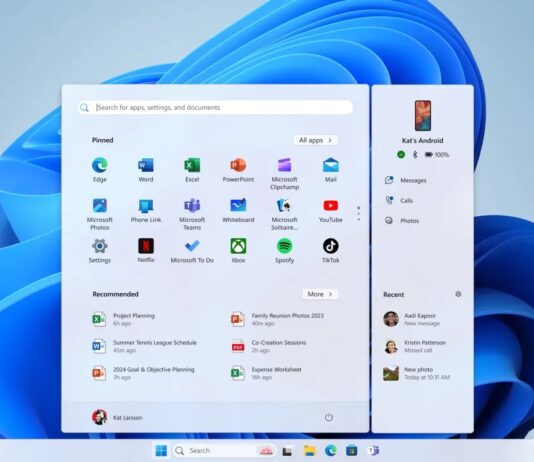Image resolution: width=534 pixels, height=462 pixels.
Task: Open Microsoft To Do
Action: click(x=192, y=251)
